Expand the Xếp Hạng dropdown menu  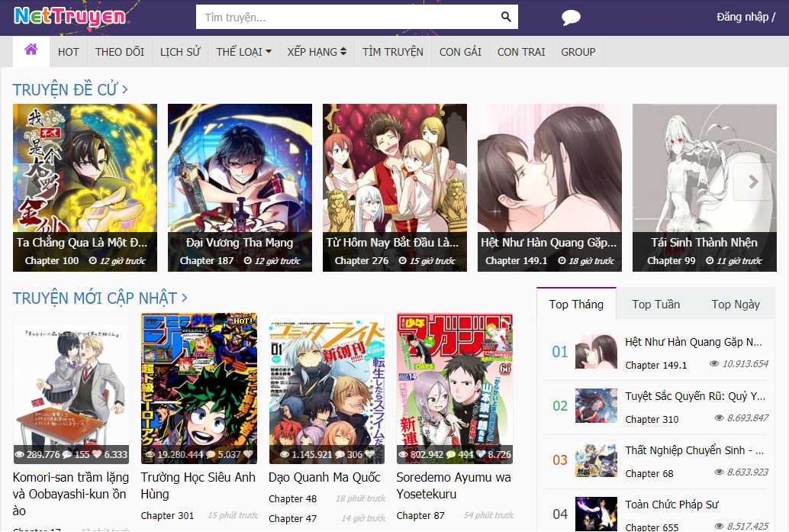[x=317, y=52]
